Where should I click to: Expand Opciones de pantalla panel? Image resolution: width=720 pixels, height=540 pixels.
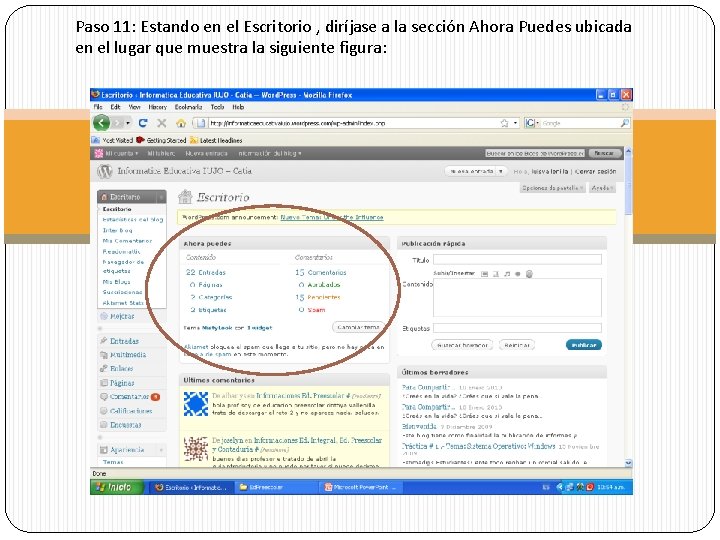click(x=552, y=188)
